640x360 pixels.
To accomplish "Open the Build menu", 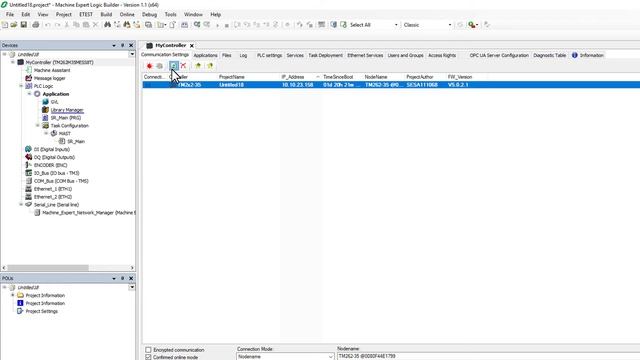I will pyautogui.click(x=106, y=14).
